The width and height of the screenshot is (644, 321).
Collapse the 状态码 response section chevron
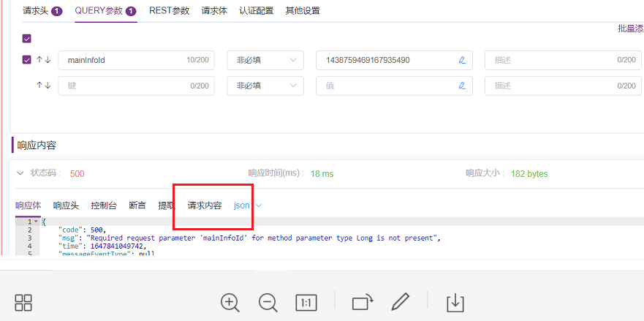pos(20,173)
